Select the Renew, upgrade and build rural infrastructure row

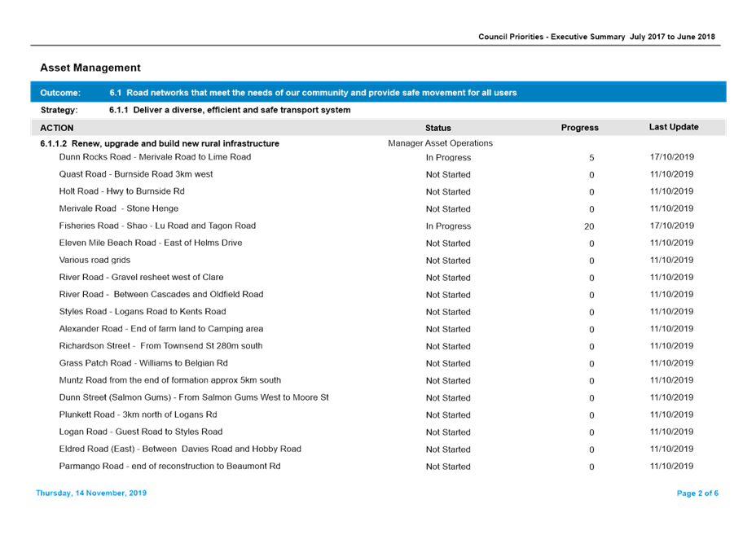pos(160,144)
